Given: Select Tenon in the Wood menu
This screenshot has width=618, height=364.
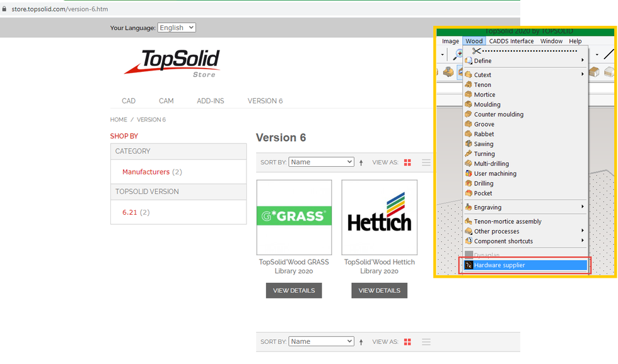Looking at the screenshot, I should click(525, 84).
